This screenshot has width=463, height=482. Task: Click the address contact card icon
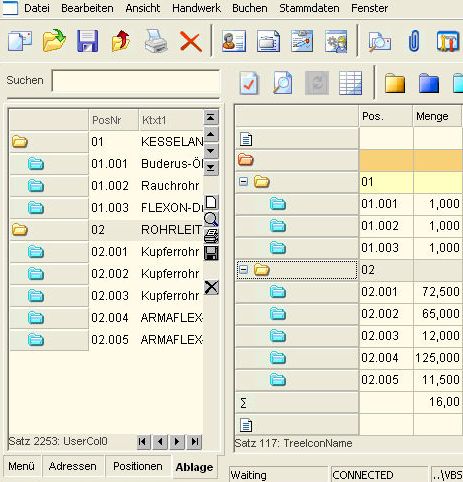tap(234, 41)
